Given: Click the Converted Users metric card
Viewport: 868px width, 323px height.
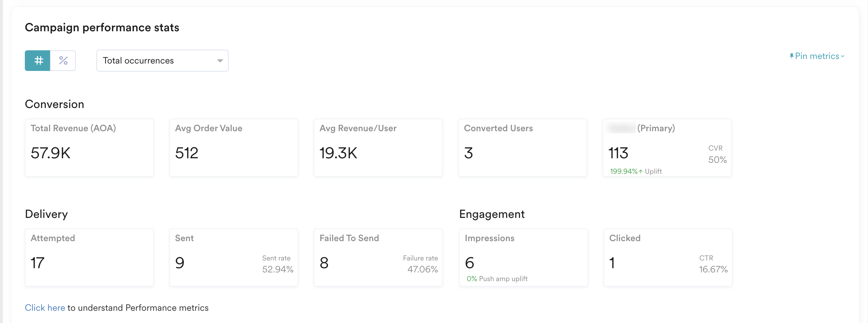Looking at the screenshot, I should [x=522, y=148].
